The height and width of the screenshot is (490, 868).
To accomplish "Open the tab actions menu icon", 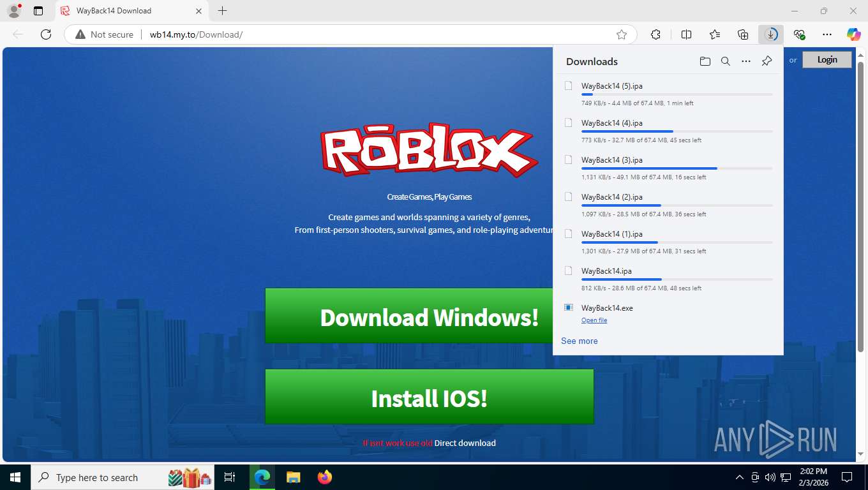I will [38, 11].
